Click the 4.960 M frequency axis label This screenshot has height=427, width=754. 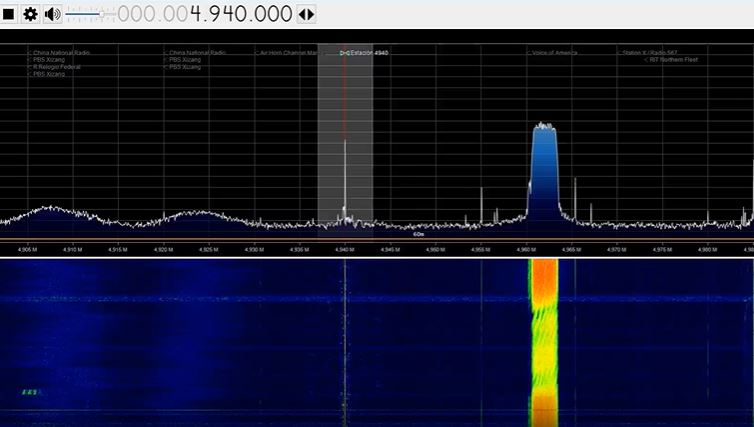(x=526, y=250)
